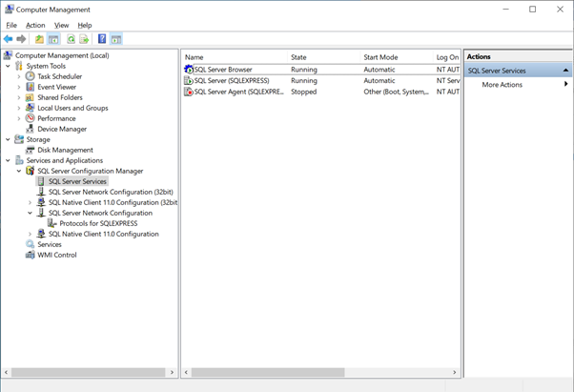Viewport: 574px width, 392px height.
Task: Select the WMI Control tree item
Action: pyautogui.click(x=57, y=255)
